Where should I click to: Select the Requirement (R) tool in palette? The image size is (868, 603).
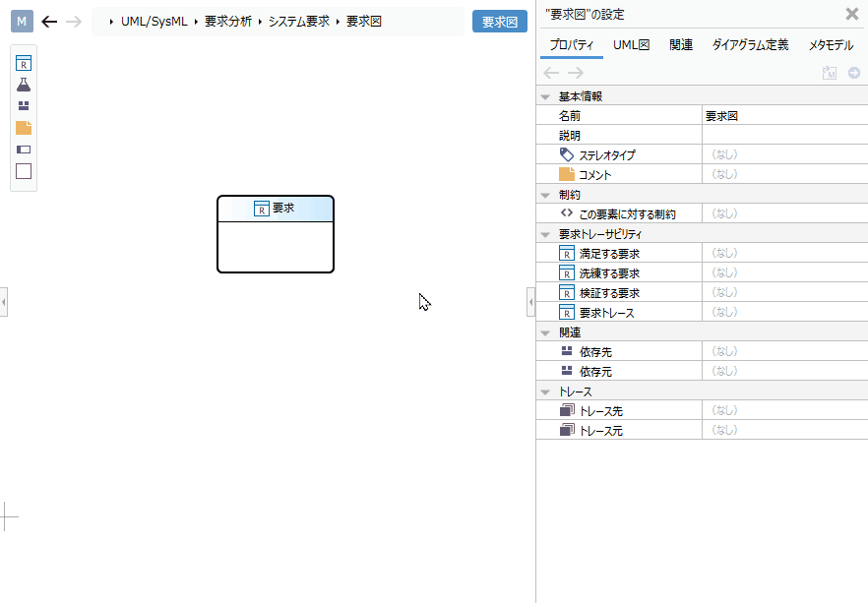[x=24, y=63]
